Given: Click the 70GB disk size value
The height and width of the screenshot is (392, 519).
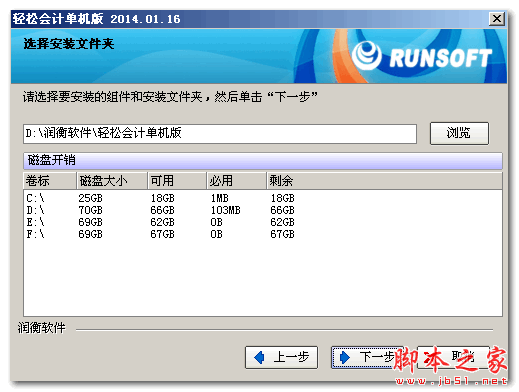Looking at the screenshot, I should point(90,210).
